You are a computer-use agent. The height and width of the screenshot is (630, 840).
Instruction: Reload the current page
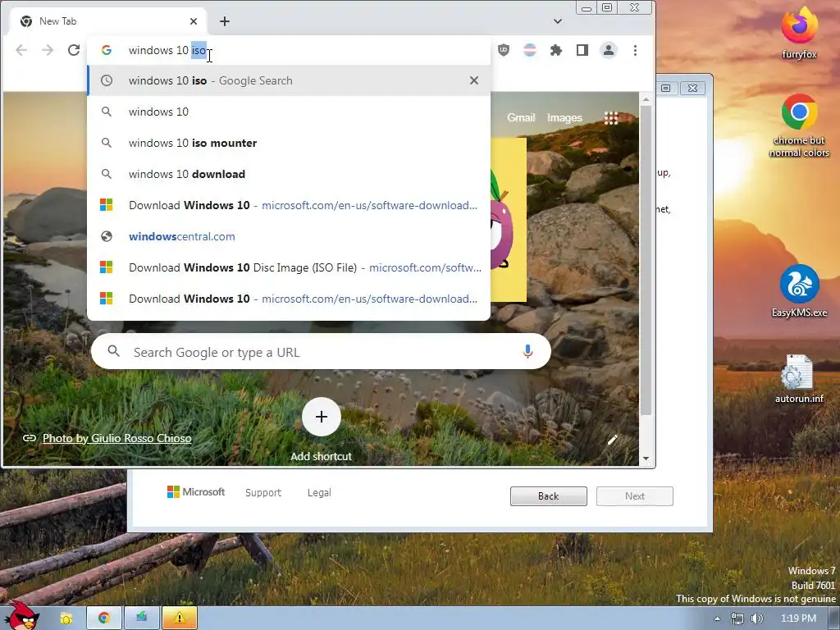click(74, 50)
